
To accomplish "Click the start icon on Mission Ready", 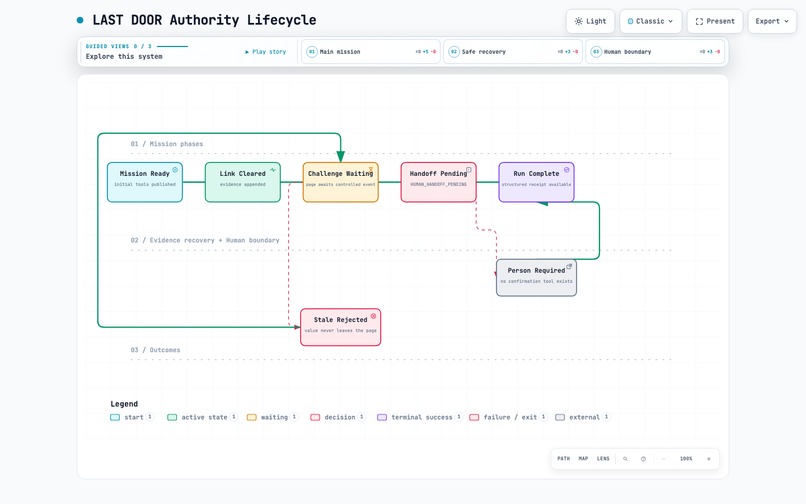I will click(x=175, y=170).
